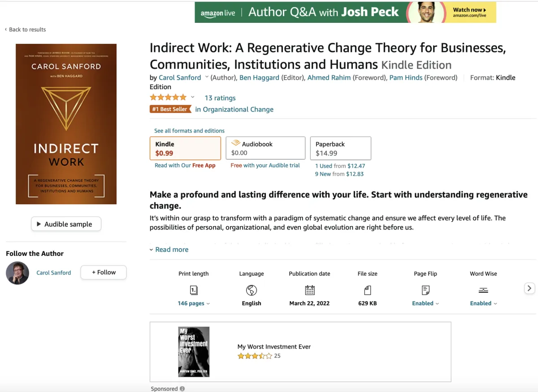Expand the Carol Sanford author dropdown
Image resolution: width=538 pixels, height=392 pixels.
207,77
